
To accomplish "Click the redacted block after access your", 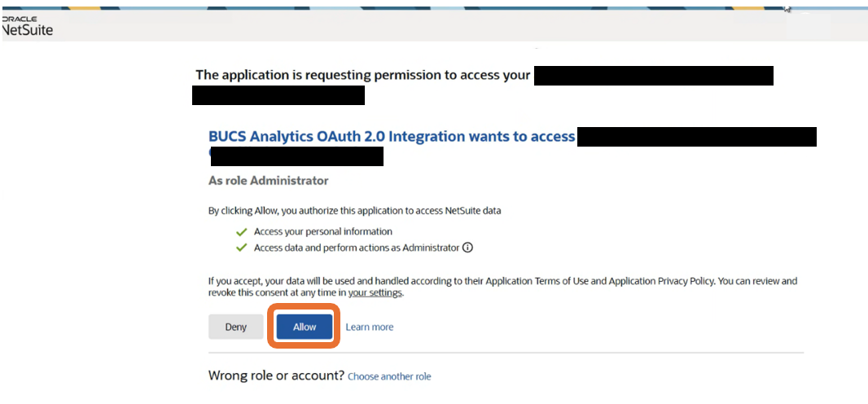I will (653, 76).
